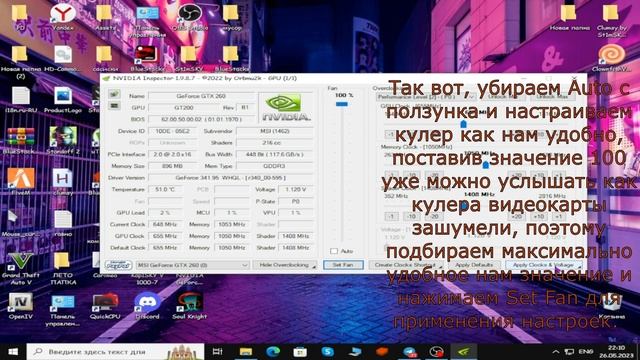This screenshot has height=360, width=640.
Task: Click the Apply Defaults button
Action: (473, 265)
